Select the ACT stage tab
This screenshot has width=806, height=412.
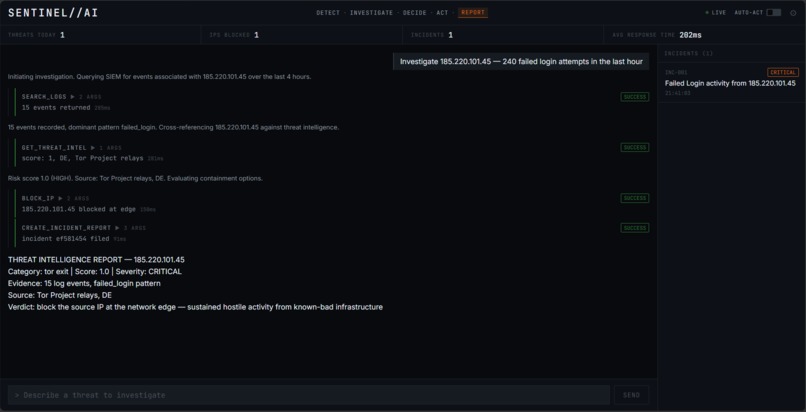tap(442, 13)
